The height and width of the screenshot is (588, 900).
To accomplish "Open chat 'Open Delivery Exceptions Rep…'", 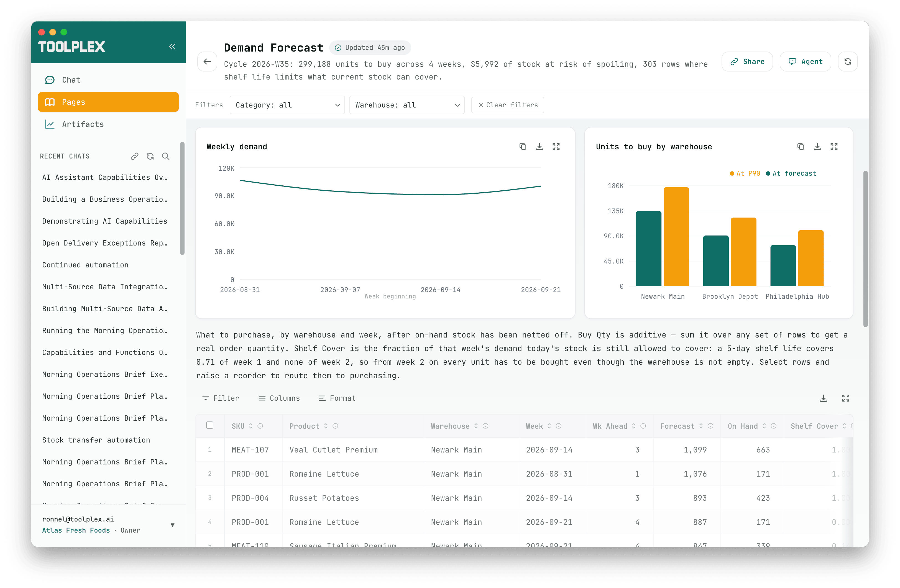I will [x=105, y=243].
